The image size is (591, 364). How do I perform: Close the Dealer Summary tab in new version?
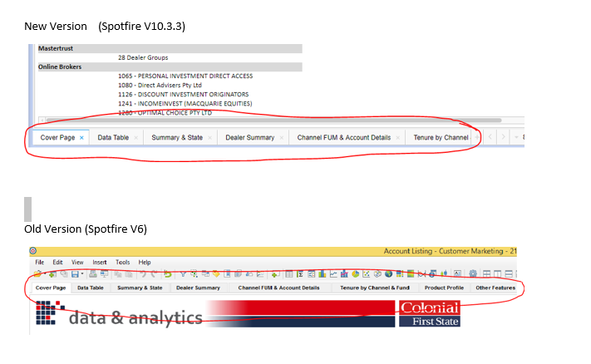[x=283, y=137]
